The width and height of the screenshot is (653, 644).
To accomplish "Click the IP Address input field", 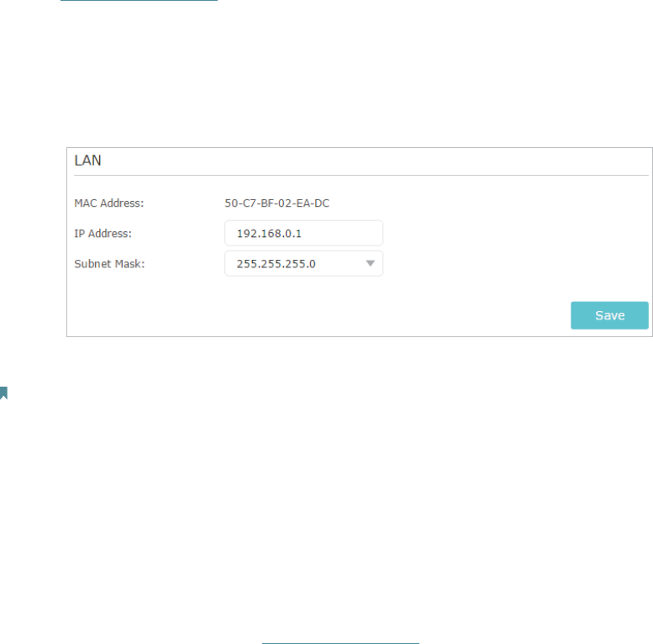I will pyautogui.click(x=303, y=233).
